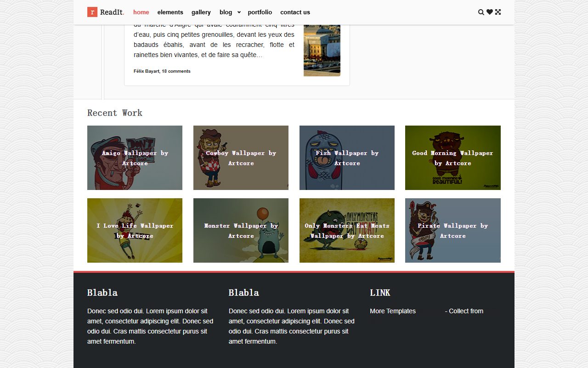Image resolution: width=588 pixels, height=368 pixels.
Task: Open the 18 comments link
Action: click(176, 71)
